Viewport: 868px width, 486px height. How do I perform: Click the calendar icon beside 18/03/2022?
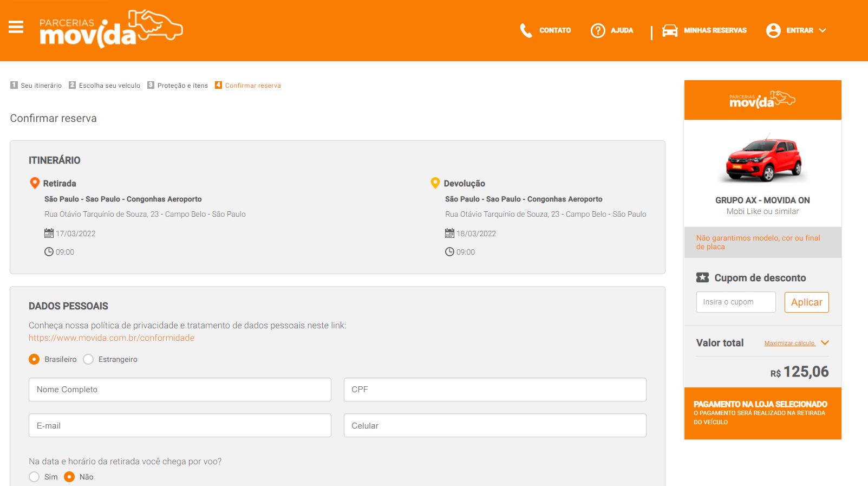pyautogui.click(x=449, y=234)
